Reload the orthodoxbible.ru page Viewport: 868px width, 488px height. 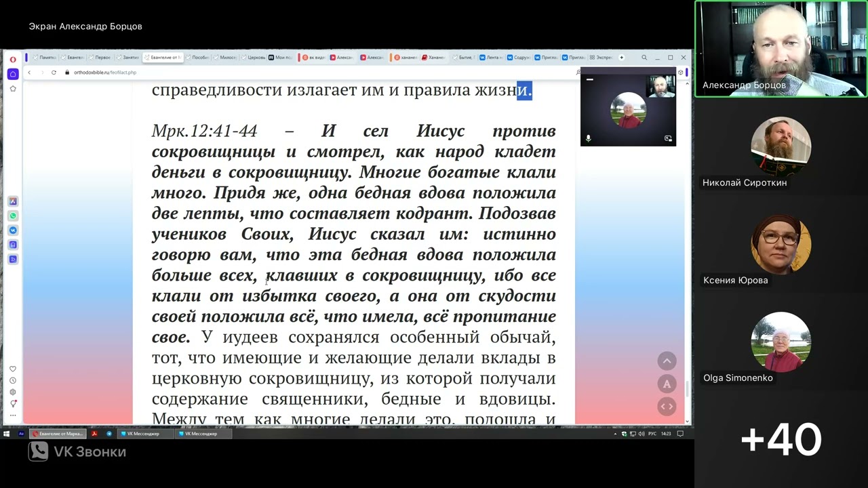click(54, 73)
